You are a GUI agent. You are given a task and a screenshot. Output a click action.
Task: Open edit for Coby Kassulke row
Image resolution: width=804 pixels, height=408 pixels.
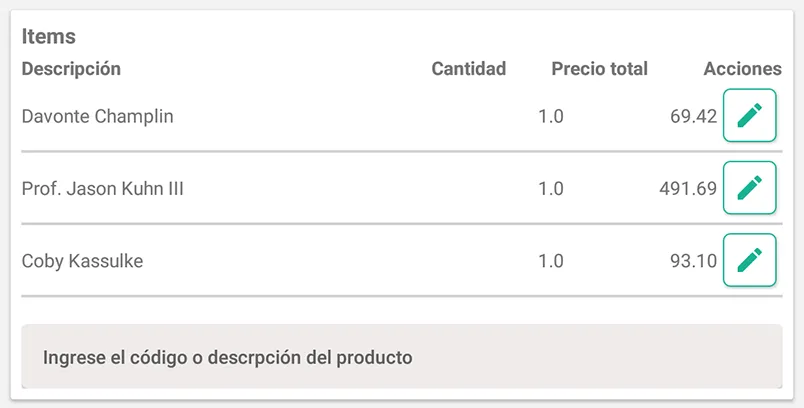pos(749,260)
